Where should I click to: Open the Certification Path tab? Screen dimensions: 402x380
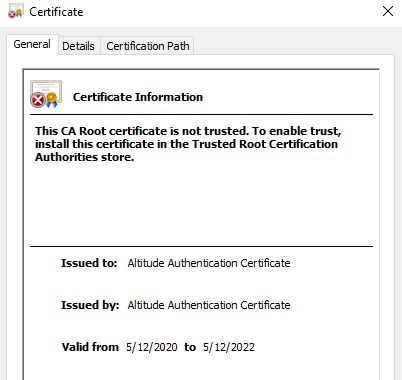[148, 46]
